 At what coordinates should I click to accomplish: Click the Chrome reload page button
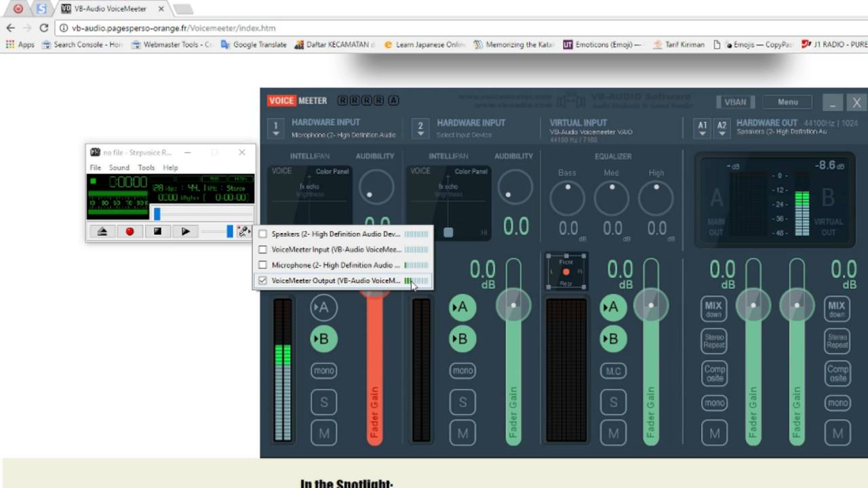(44, 28)
